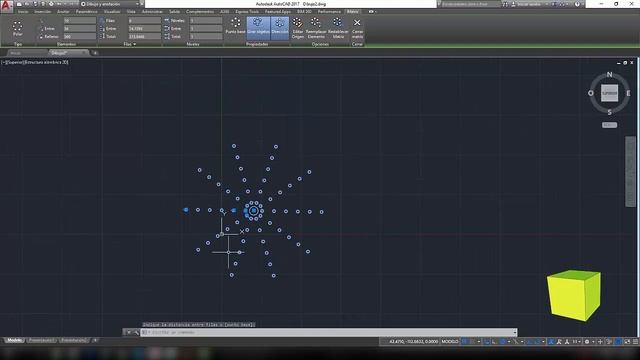Click the E direction on the ViewCube
The image size is (640, 360).
[x=628, y=93]
